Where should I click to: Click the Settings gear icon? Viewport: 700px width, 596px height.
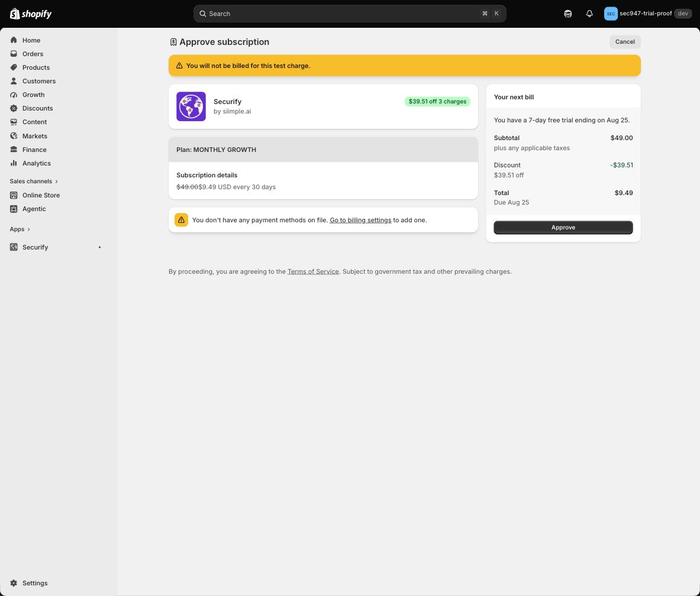click(x=14, y=583)
